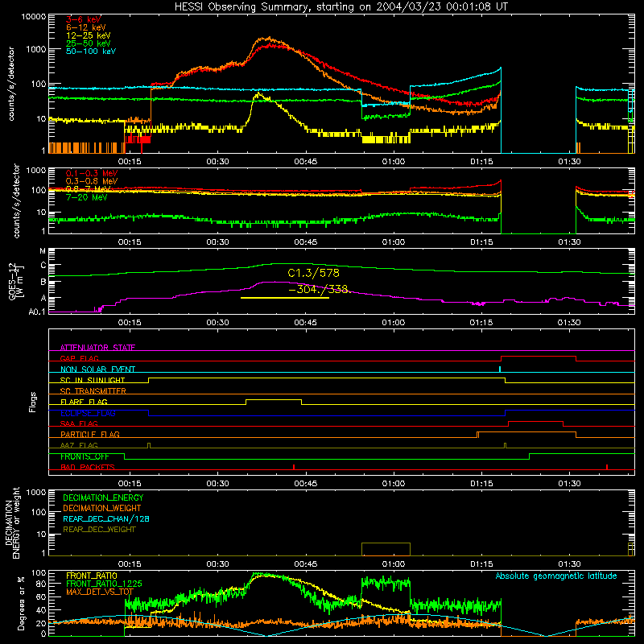644x644 pixels.
Task: Select the SAA_FLAG label
Action: pyautogui.click(x=79, y=423)
